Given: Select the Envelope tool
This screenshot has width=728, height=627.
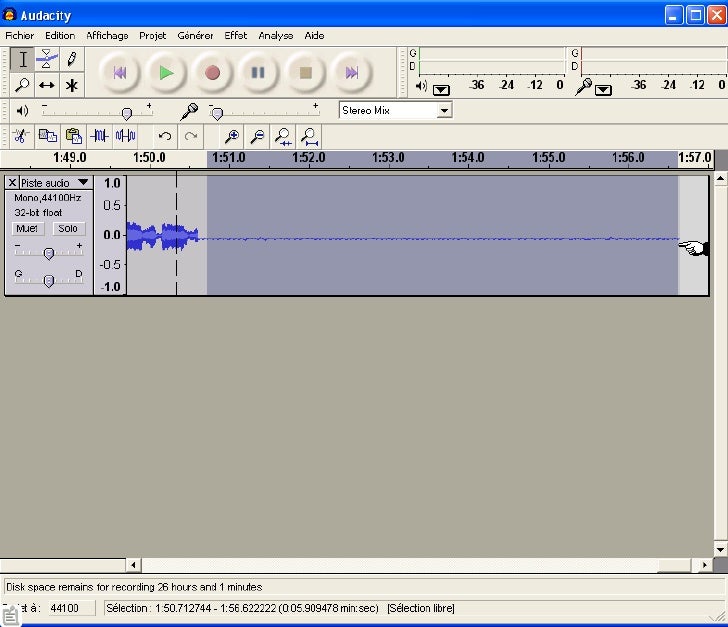Looking at the screenshot, I should 47,60.
